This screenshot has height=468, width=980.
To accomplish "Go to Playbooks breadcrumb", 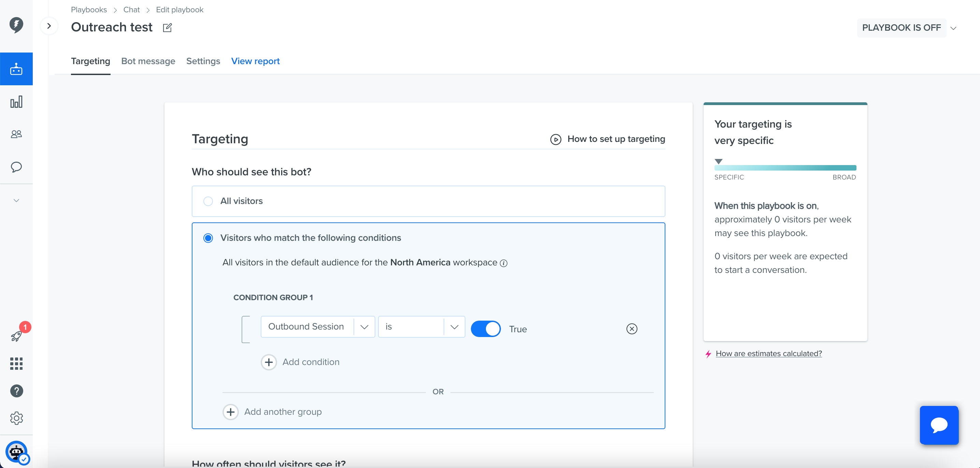I will (x=89, y=10).
